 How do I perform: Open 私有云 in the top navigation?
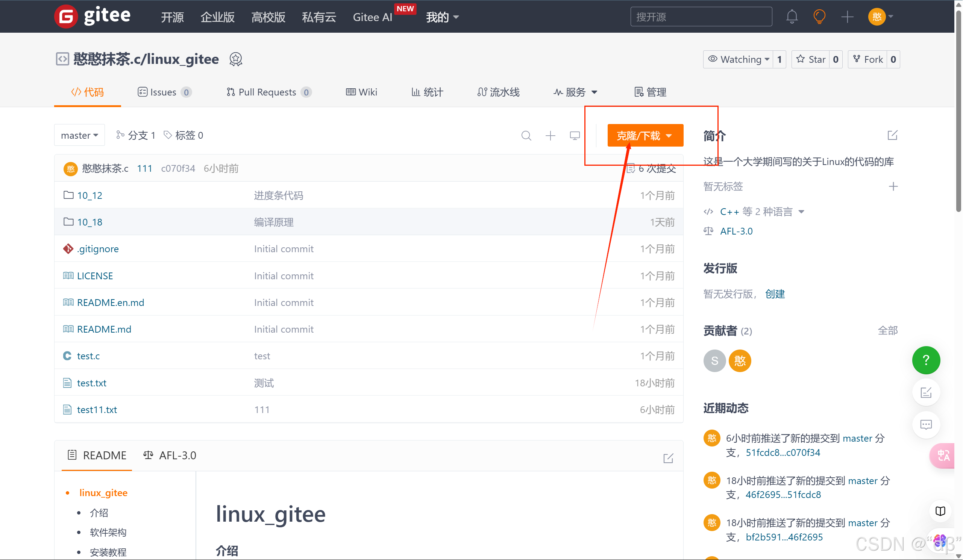[319, 17]
